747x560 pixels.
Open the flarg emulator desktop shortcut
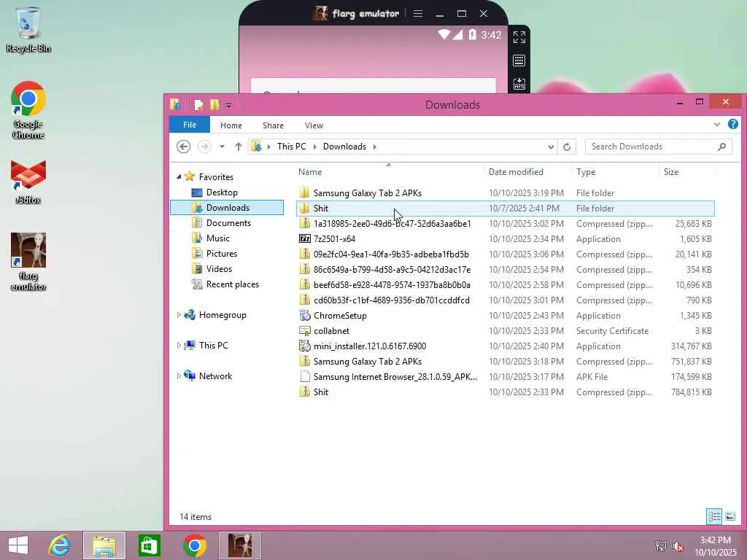point(28,262)
